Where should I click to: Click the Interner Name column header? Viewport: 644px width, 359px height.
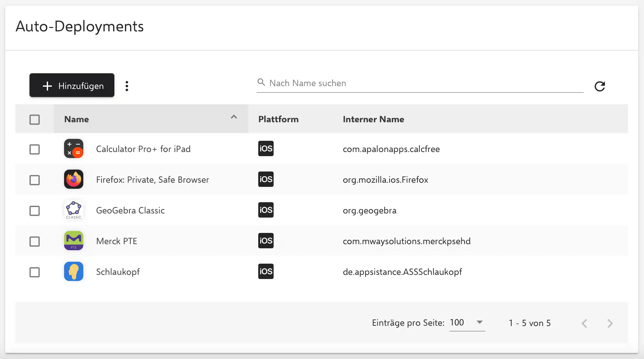373,119
